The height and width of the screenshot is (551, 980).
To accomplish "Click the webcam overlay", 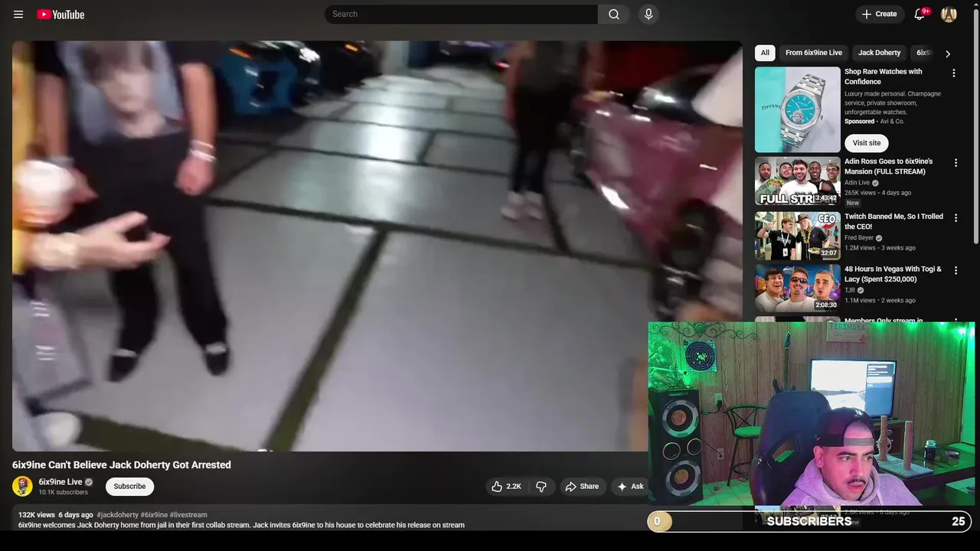I will pos(811,414).
